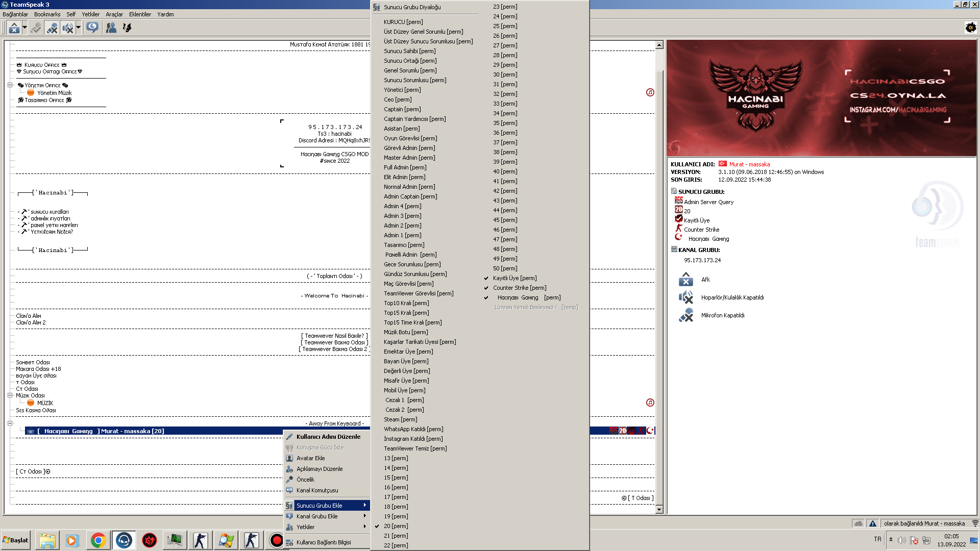Click the volume speaker icon in system tray
This screenshot has width=980, height=551.
[x=902, y=540]
